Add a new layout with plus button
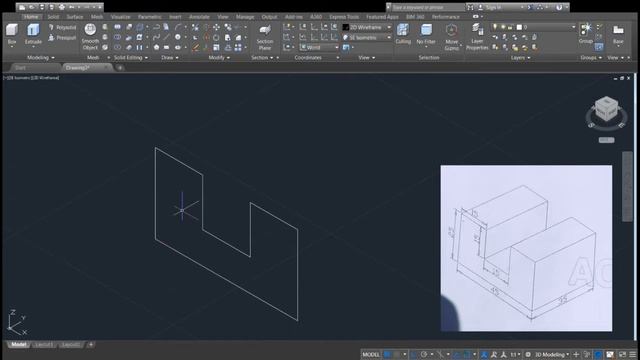The width and height of the screenshot is (640, 360). coord(91,345)
